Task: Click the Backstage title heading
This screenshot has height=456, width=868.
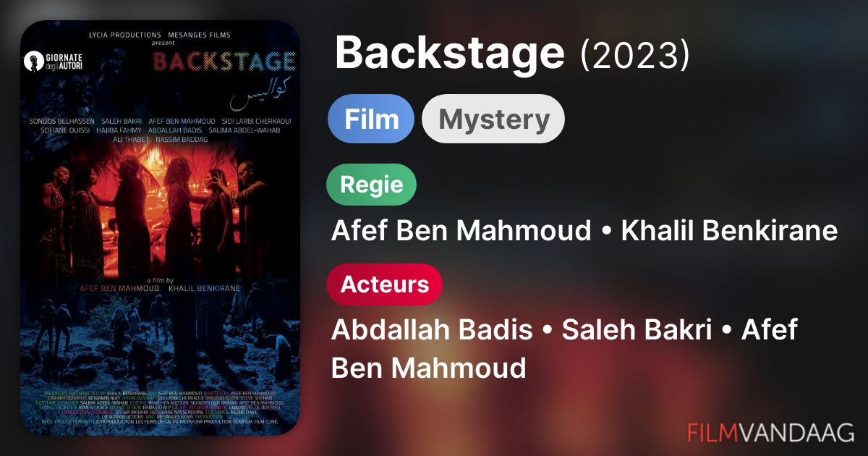Action: click(x=449, y=52)
